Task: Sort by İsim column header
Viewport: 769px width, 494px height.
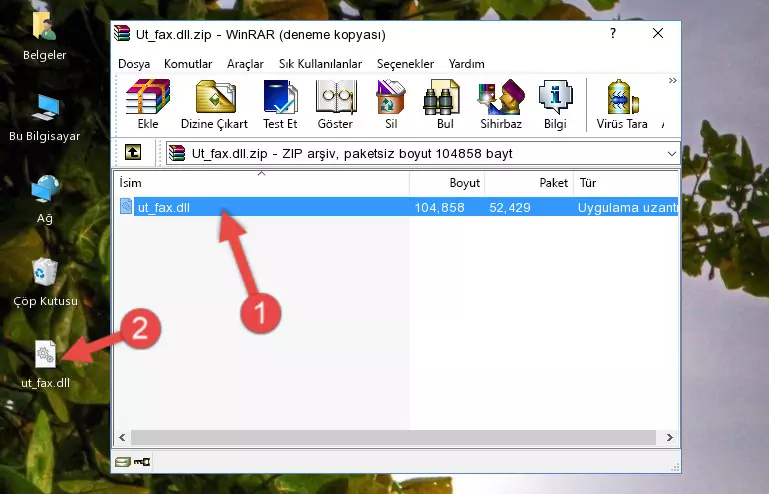Action: pos(262,182)
